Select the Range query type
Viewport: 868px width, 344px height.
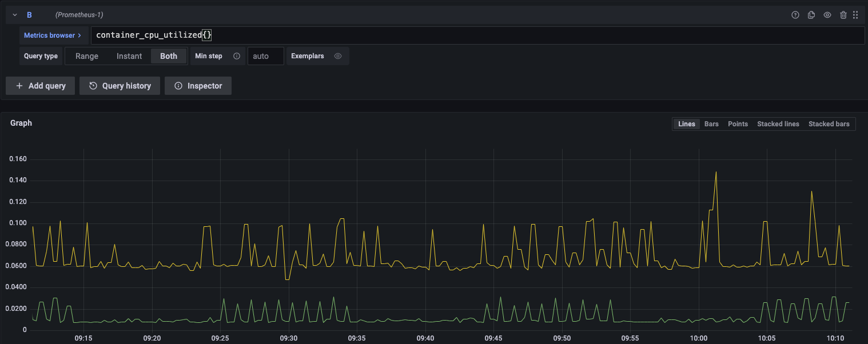pyautogui.click(x=86, y=56)
